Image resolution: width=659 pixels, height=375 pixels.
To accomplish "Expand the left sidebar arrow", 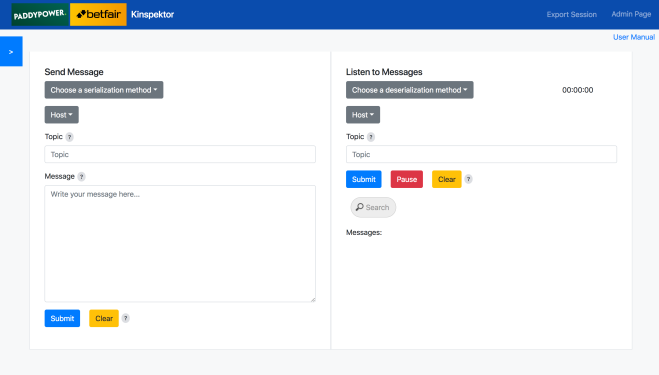I will coord(11,51).
